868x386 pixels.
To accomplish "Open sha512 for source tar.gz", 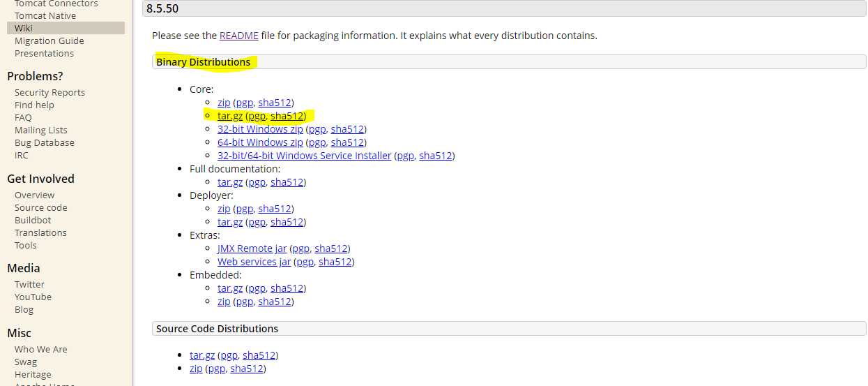I will [x=259, y=355].
